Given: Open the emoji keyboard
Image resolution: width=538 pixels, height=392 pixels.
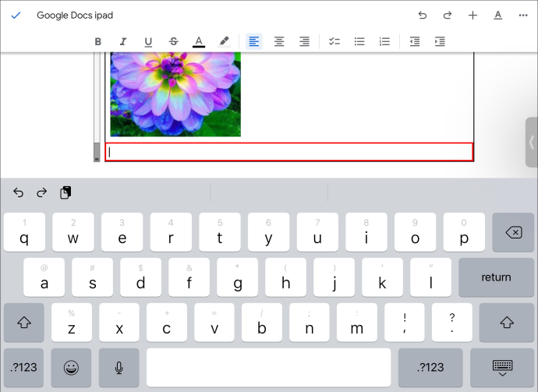Looking at the screenshot, I should pos(71,367).
